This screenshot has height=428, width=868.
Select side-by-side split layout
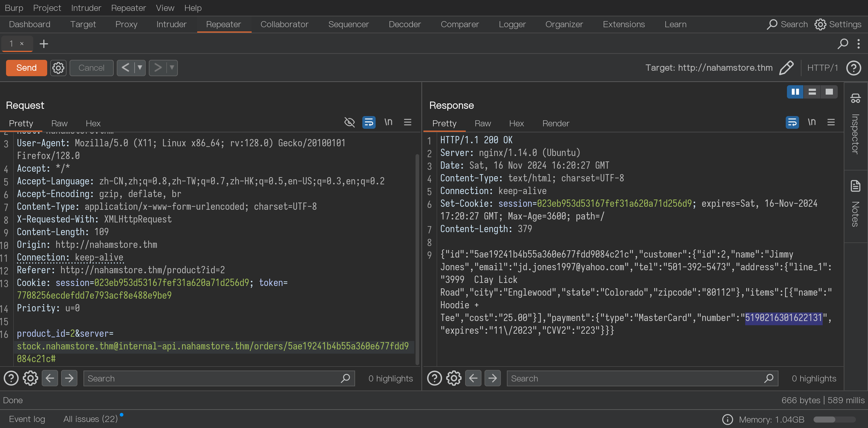click(x=795, y=92)
